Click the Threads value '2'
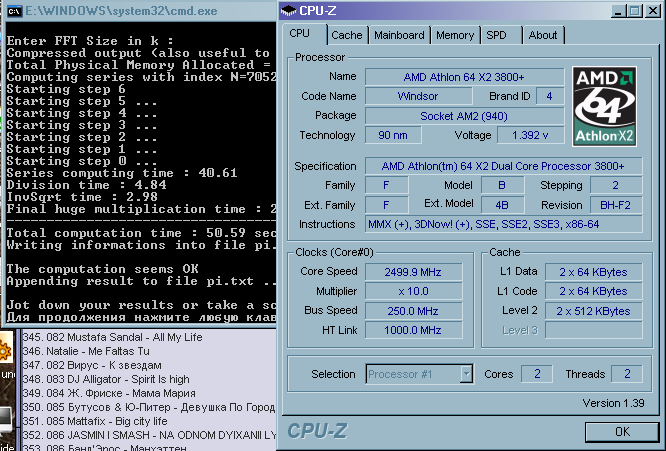This screenshot has height=451, width=666. pos(627,374)
